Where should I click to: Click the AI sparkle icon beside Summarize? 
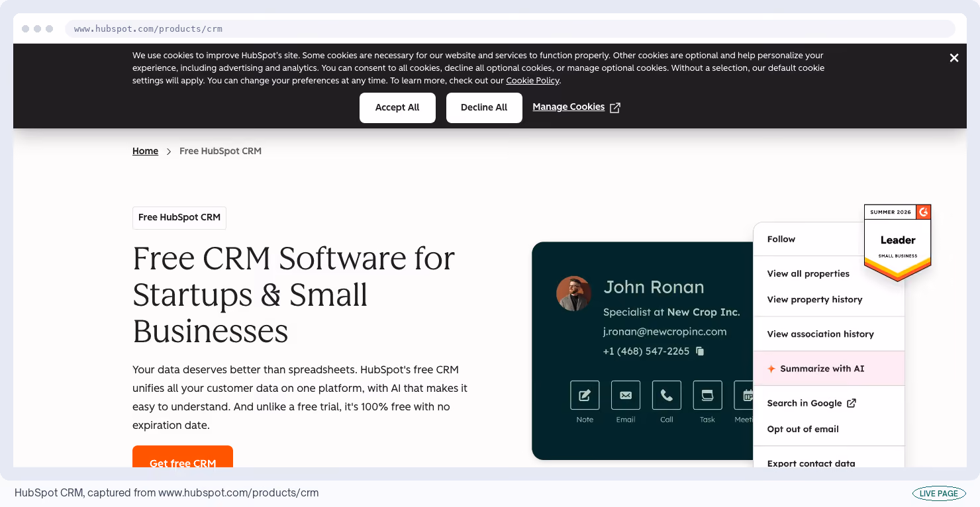pos(771,369)
